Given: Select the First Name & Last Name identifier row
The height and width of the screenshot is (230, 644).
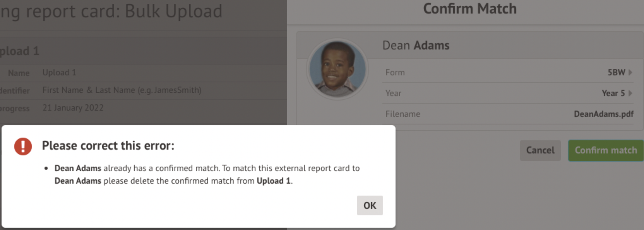Looking at the screenshot, I should (122, 90).
